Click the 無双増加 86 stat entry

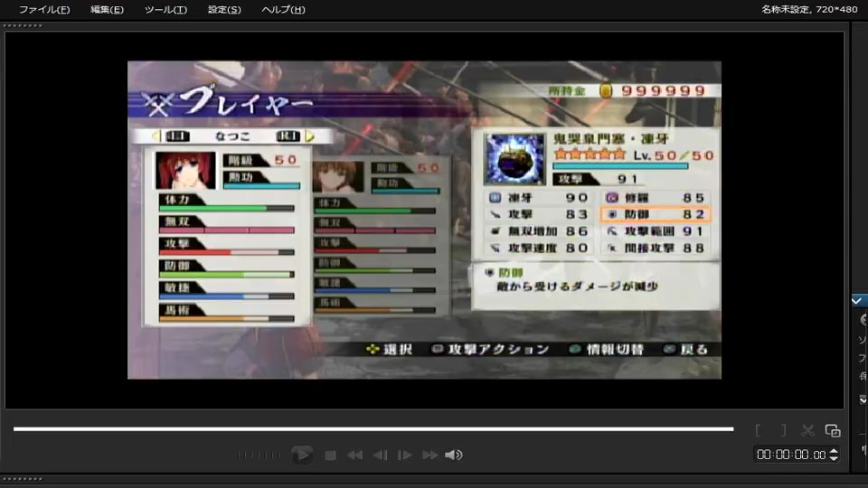(x=538, y=231)
